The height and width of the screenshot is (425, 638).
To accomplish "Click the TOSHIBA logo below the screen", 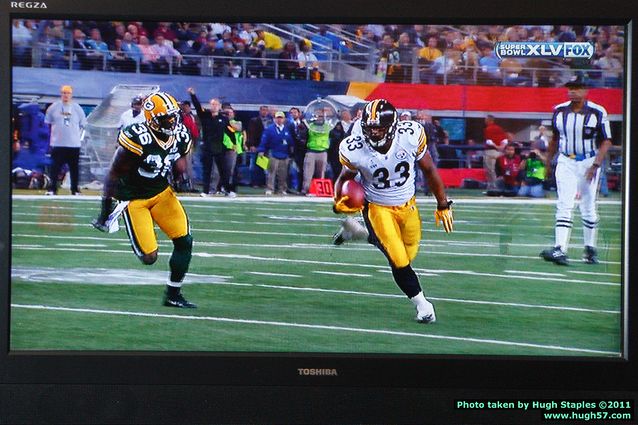I will (317, 371).
